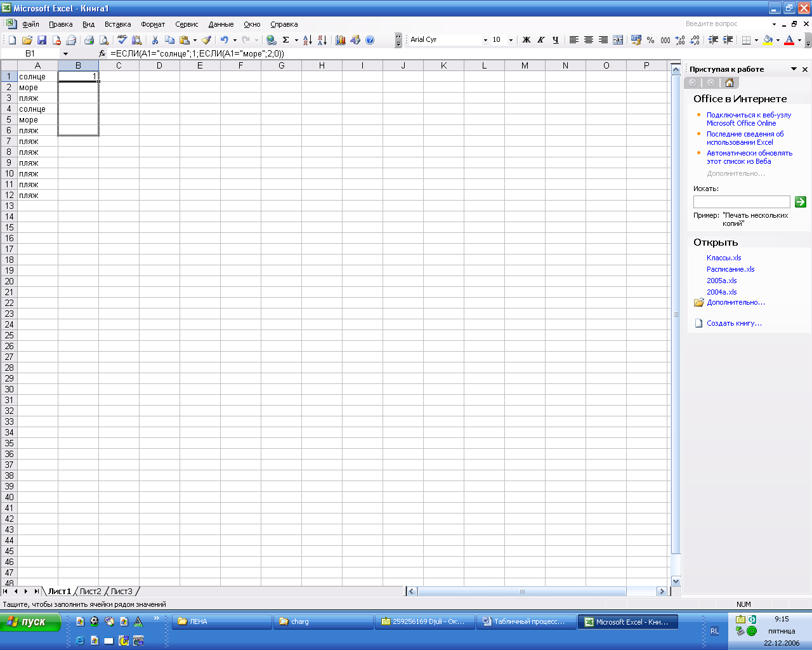Open Print Preview from the toolbar
Viewport: 812px width, 650px height.
pyautogui.click(x=104, y=40)
